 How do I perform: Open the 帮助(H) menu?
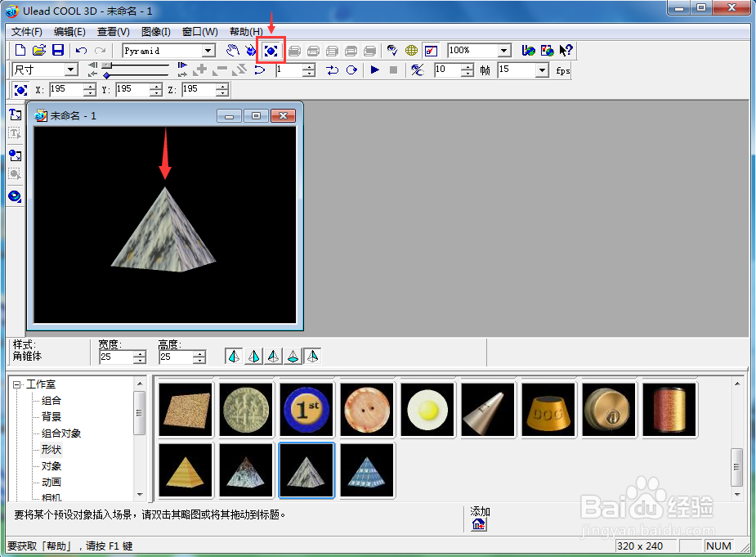[246, 32]
